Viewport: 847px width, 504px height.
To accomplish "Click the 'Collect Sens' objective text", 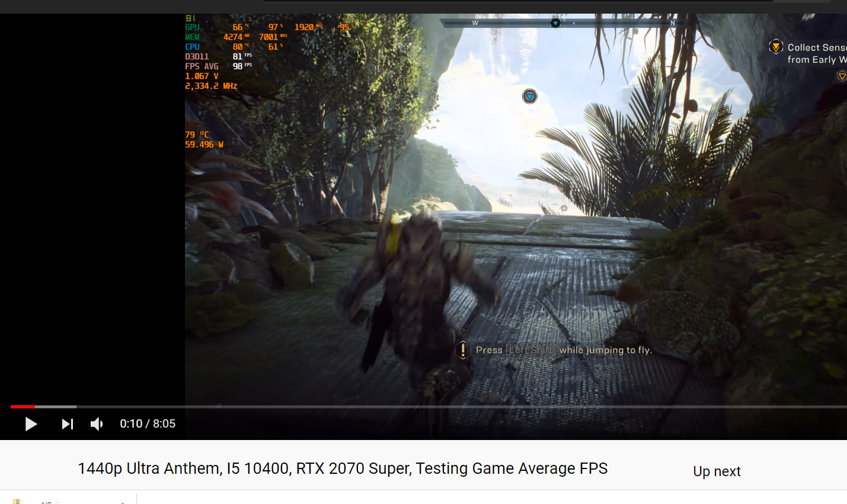I will [x=817, y=53].
